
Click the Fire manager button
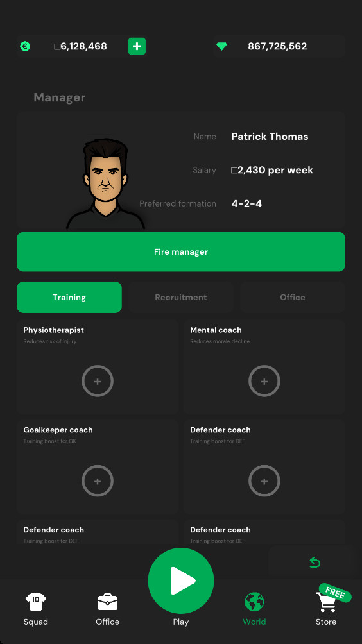pyautogui.click(x=181, y=252)
